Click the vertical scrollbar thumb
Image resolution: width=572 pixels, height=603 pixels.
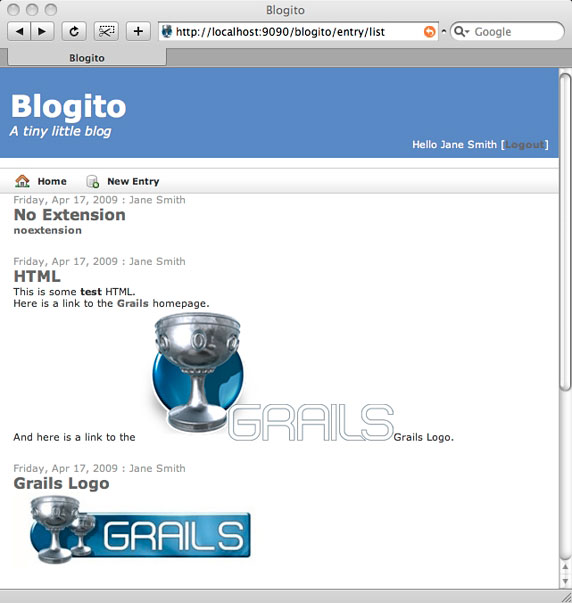[565, 232]
